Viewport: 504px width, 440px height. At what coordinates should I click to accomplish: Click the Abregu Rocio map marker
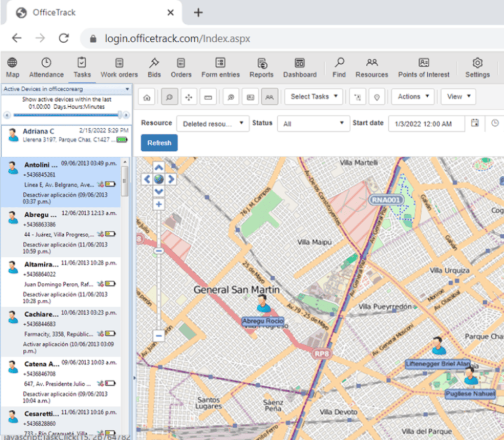[x=264, y=303]
